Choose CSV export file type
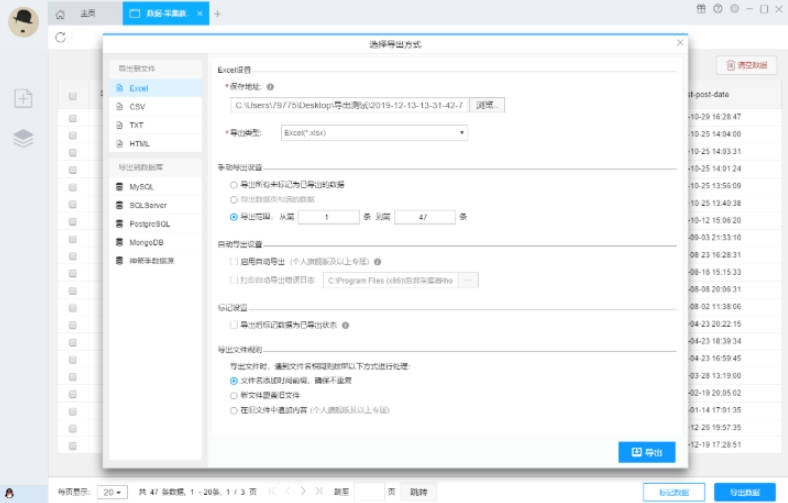Screen dimensions: 788x503 (137, 107)
